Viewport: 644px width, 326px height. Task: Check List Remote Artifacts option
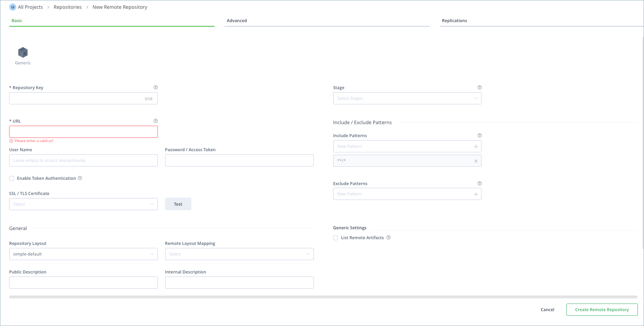pyautogui.click(x=336, y=238)
